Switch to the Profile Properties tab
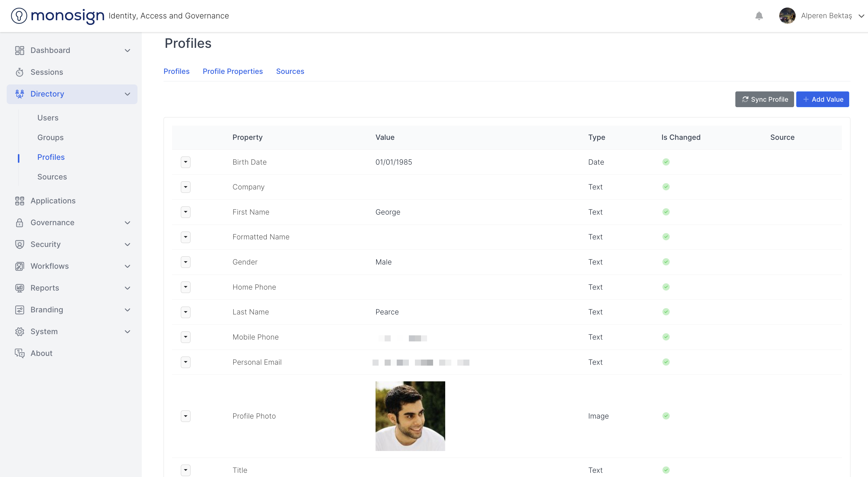Screen dimensions: 868x477 (233, 71)
